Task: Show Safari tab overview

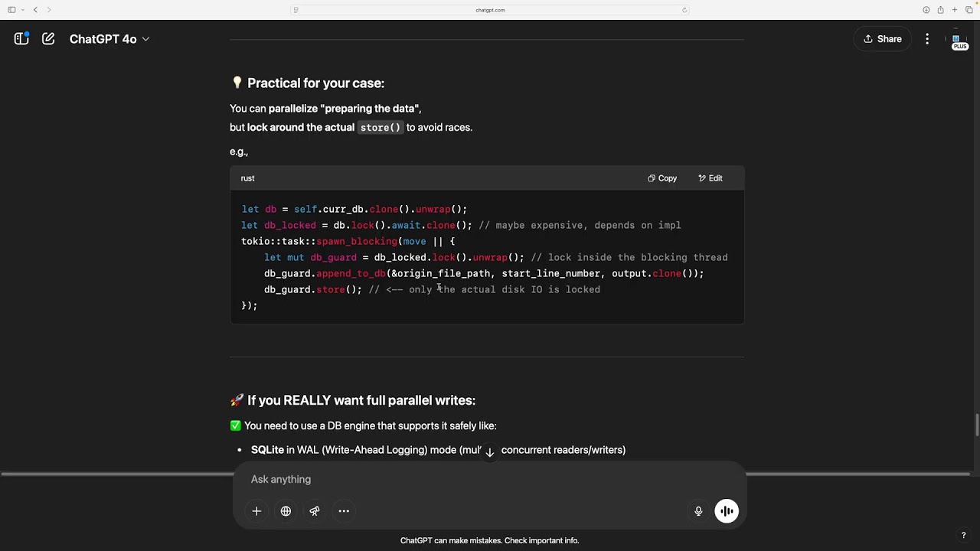Action: [x=969, y=10]
